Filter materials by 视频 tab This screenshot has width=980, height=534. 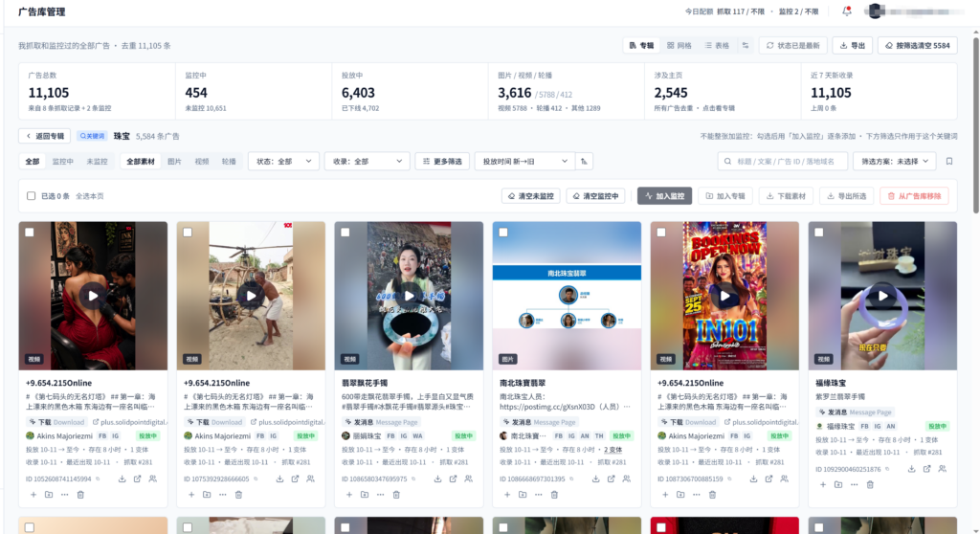(202, 162)
